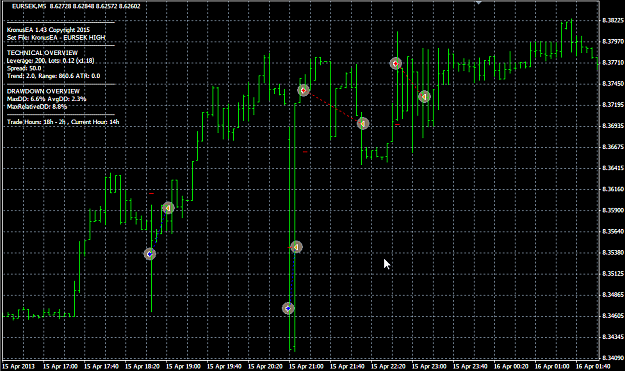The height and width of the screenshot is (371, 625).
Task: Click the 8.35900 price axis label
Action: (613, 210)
